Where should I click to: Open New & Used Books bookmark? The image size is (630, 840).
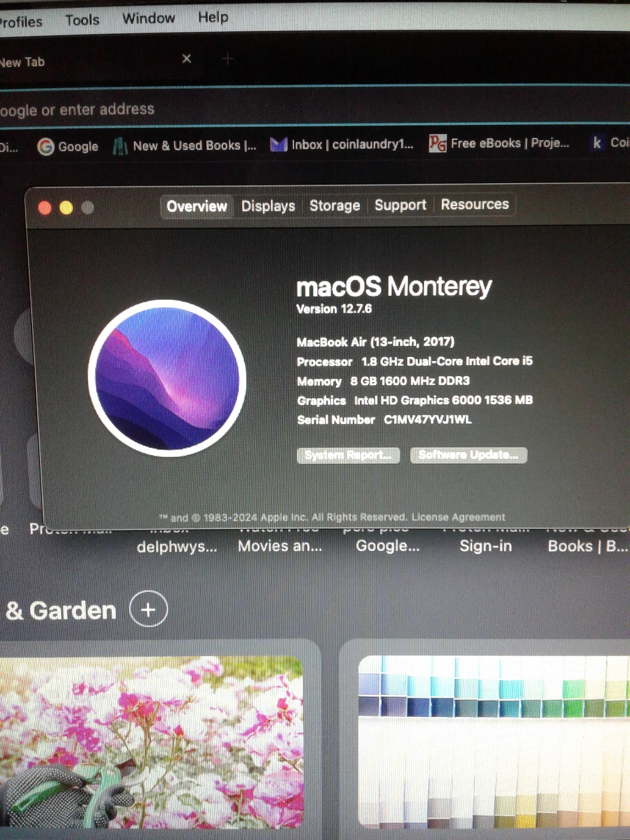(x=184, y=146)
